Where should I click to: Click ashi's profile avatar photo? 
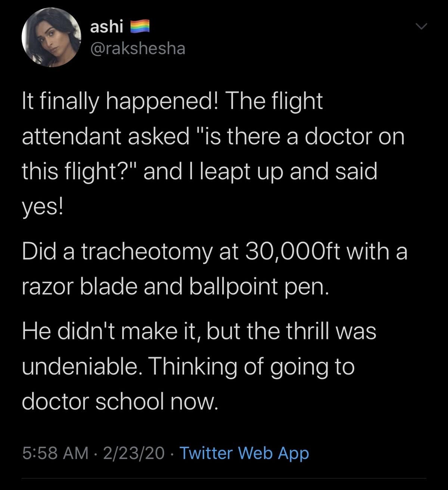pyautogui.click(x=52, y=37)
